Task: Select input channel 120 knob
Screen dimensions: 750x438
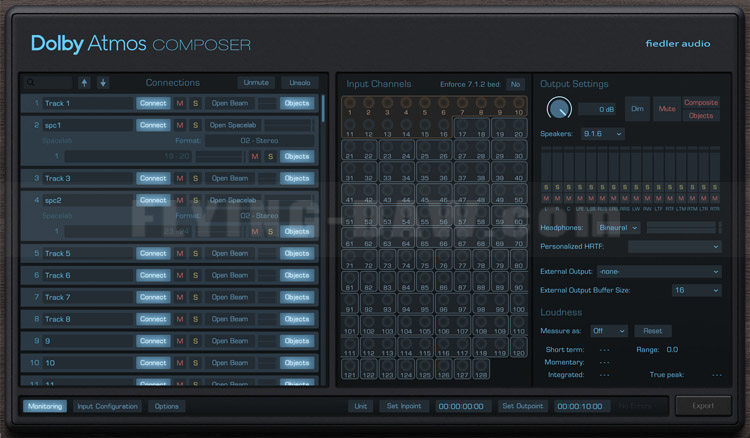Action: pos(519,344)
